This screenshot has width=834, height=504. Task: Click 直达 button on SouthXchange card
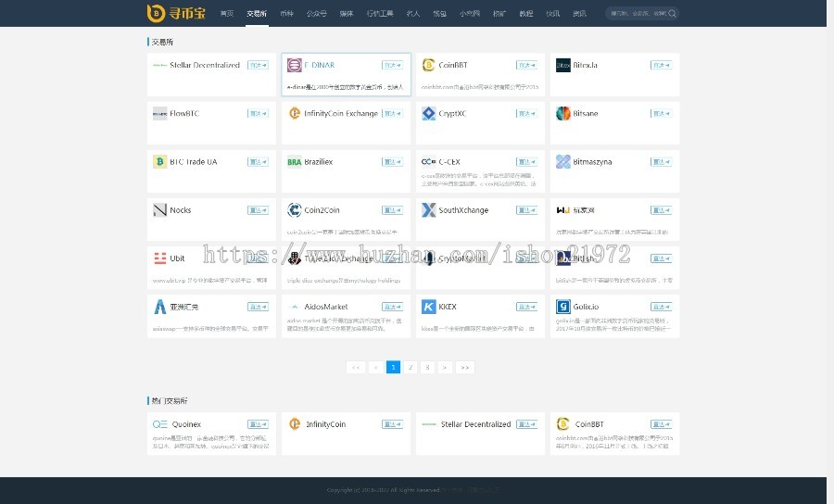[526, 210]
